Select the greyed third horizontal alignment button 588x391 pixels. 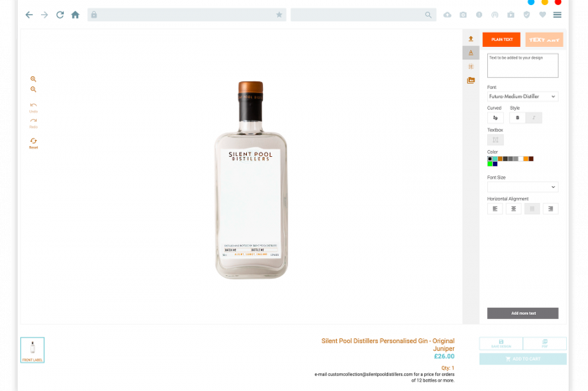pyautogui.click(x=532, y=209)
